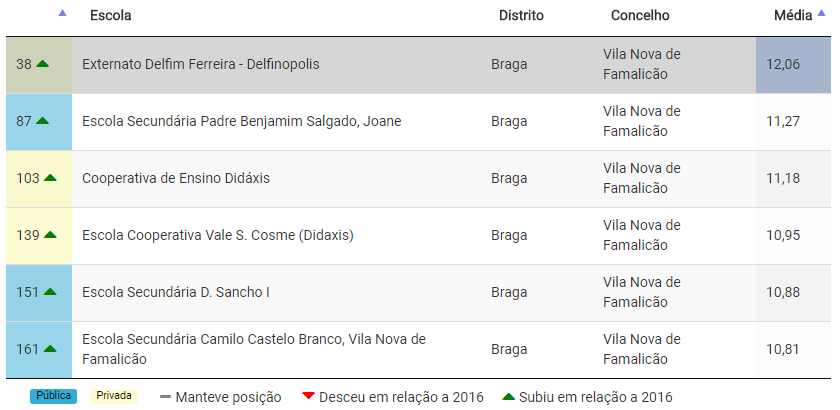The width and height of the screenshot is (840, 410).
Task: Click the yellow Privada legend badge
Action: coord(113,396)
